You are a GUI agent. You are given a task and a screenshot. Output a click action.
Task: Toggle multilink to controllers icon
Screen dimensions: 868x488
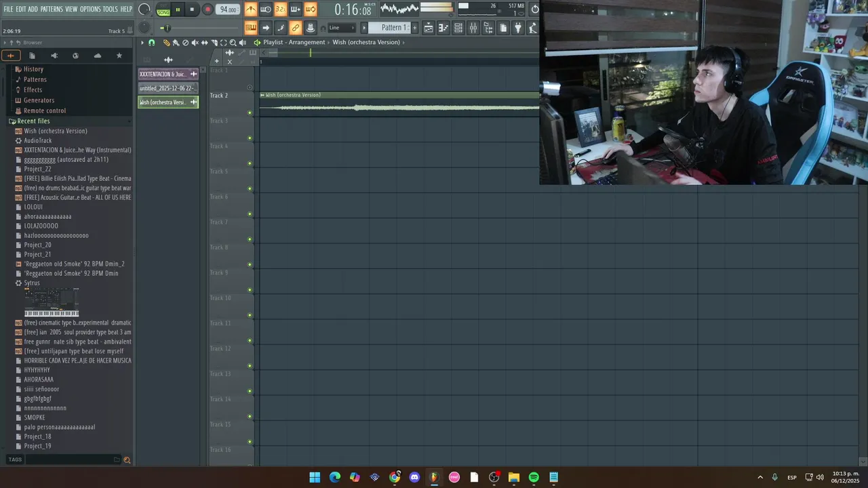[296, 28]
